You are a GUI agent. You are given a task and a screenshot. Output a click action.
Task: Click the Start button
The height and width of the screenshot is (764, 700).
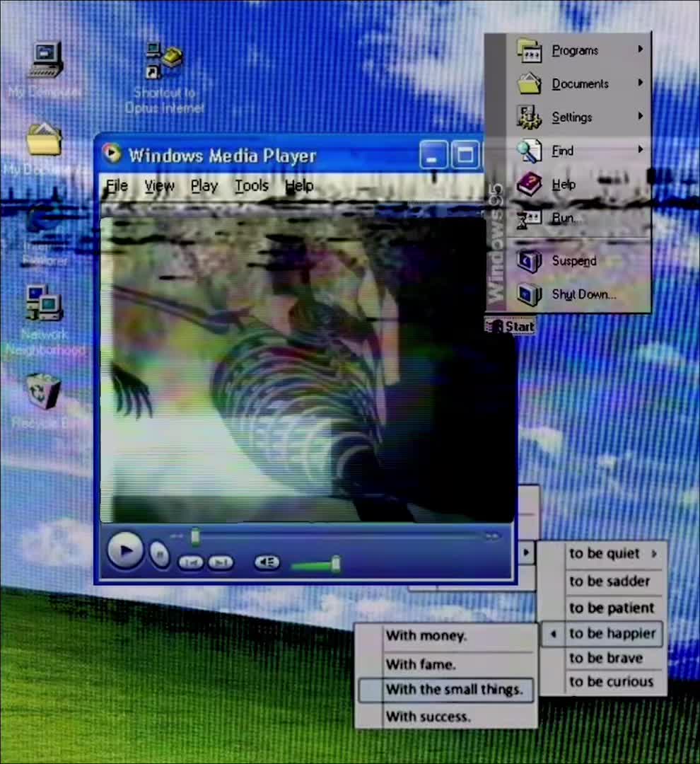click(x=510, y=326)
